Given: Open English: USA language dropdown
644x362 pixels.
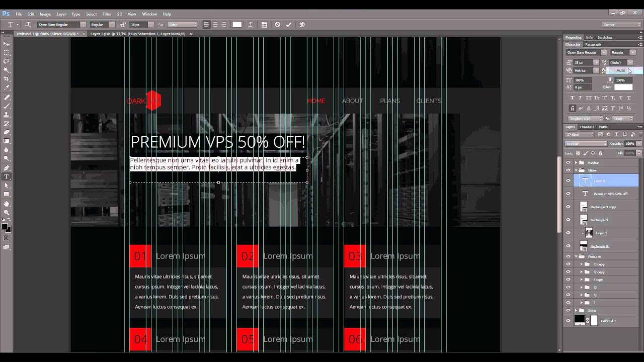Looking at the screenshot, I should pos(585,118).
